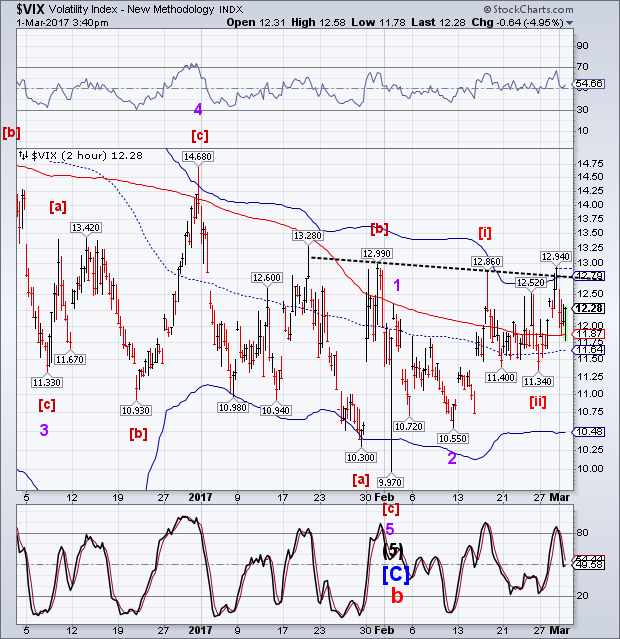Click the 11.64 dotted average axis tag

(x=589, y=350)
